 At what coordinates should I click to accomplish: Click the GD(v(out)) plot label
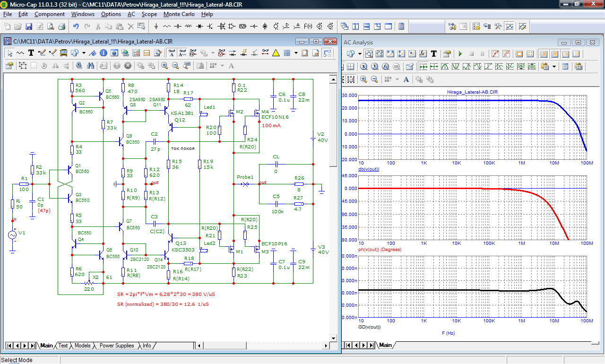[x=370, y=327]
